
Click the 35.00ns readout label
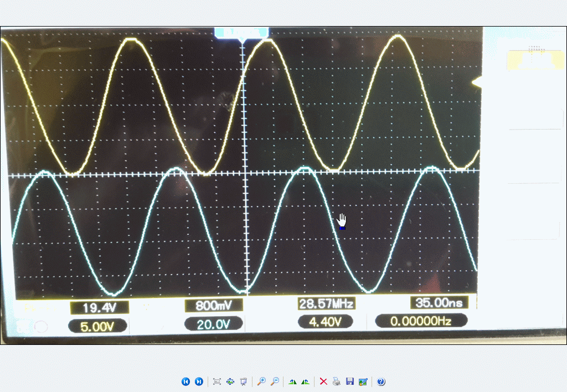pyautogui.click(x=439, y=302)
